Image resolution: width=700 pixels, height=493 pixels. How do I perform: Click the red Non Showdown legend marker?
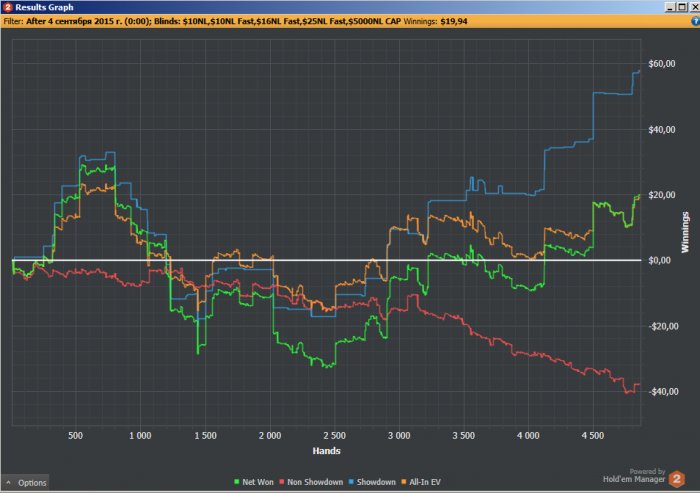click(x=279, y=481)
